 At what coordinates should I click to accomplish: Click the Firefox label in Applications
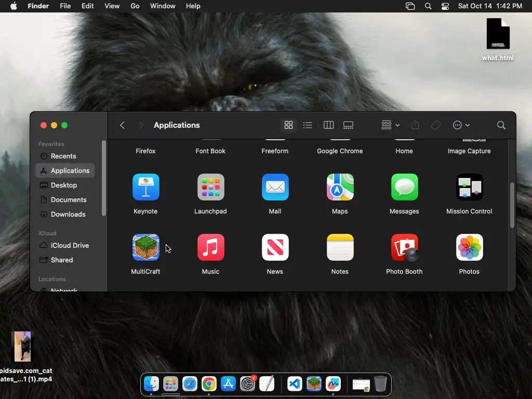coord(145,151)
